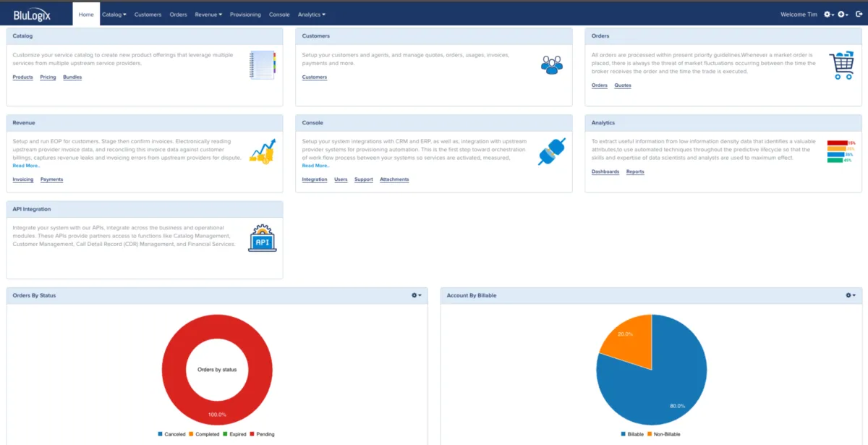The width and height of the screenshot is (868, 445).
Task: Open the Integration link
Action: click(315, 179)
